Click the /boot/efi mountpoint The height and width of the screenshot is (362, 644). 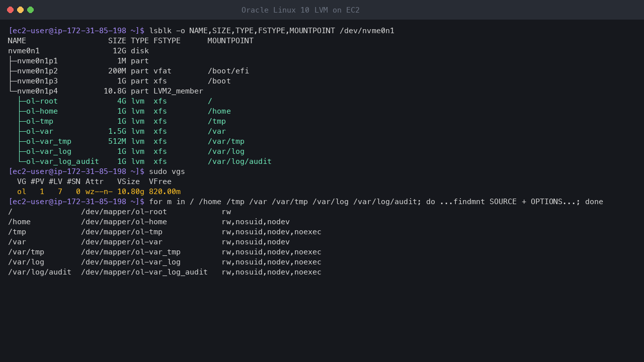pyautogui.click(x=228, y=71)
